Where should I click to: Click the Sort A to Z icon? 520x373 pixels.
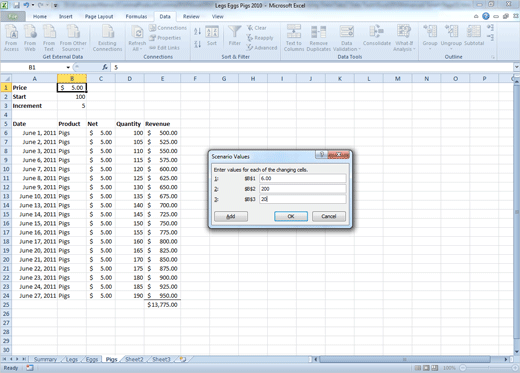(x=197, y=31)
